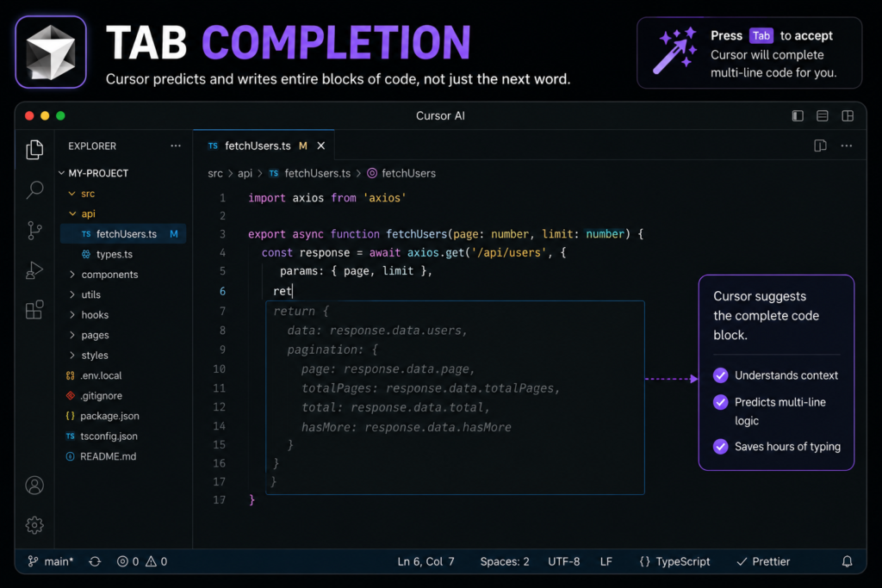The height and width of the screenshot is (588, 882).
Task: Click Prettier formatter status
Action: (x=763, y=561)
